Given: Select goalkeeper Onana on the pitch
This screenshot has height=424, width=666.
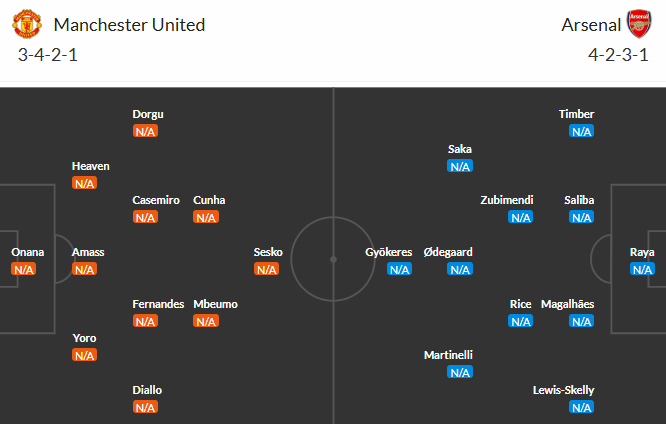Looking at the screenshot, I should tap(24, 252).
